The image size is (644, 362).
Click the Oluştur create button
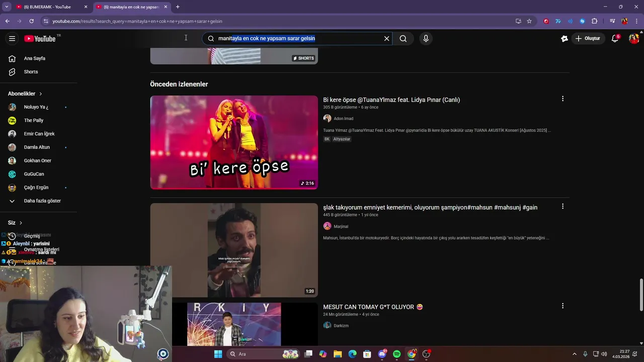point(588,39)
